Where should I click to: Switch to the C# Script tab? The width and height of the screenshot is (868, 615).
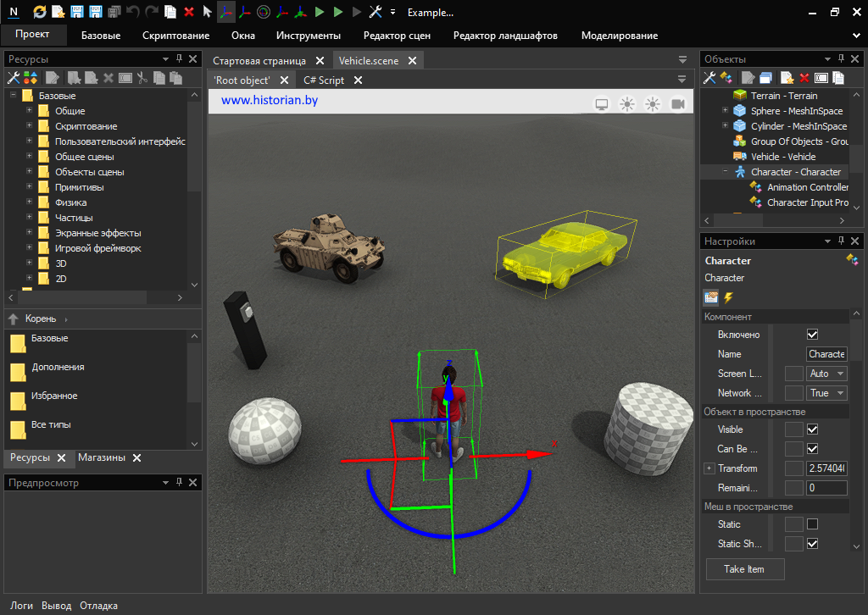(324, 80)
